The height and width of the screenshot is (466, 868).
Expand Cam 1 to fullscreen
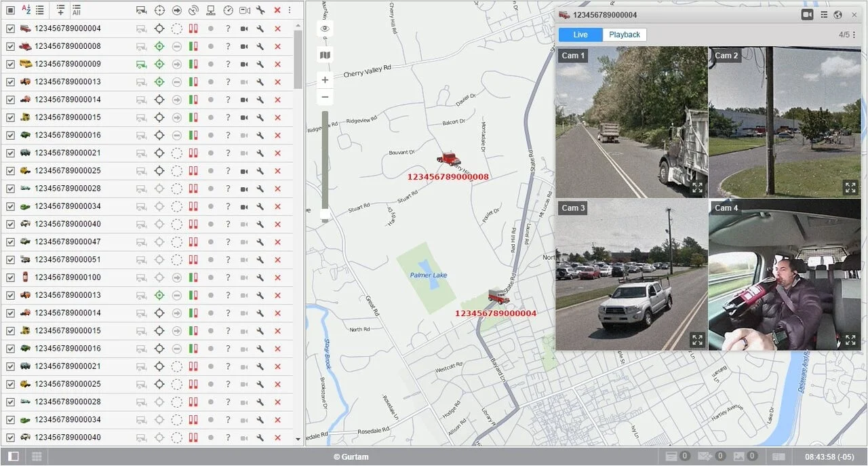tap(697, 188)
